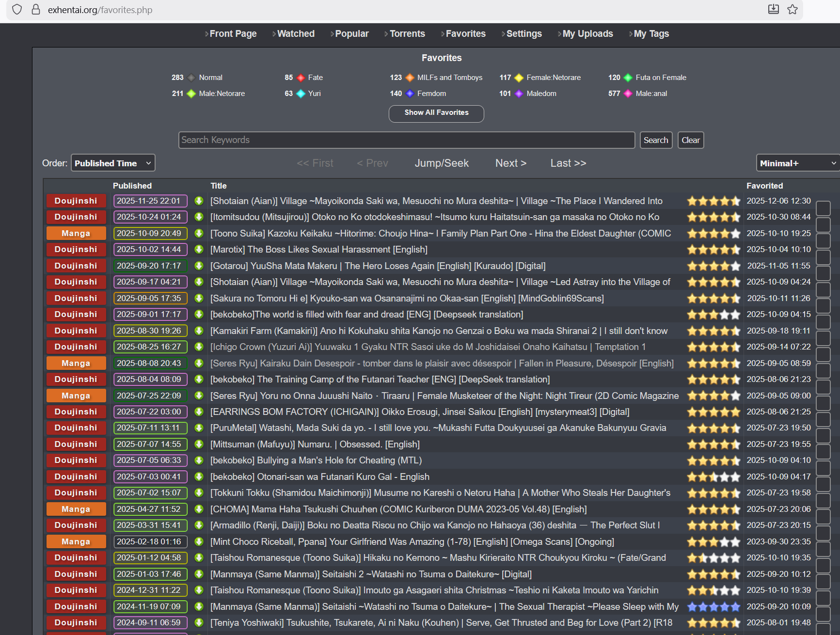Tick the checkbox for row favorited 2025-10-10 19:25

click(823, 241)
